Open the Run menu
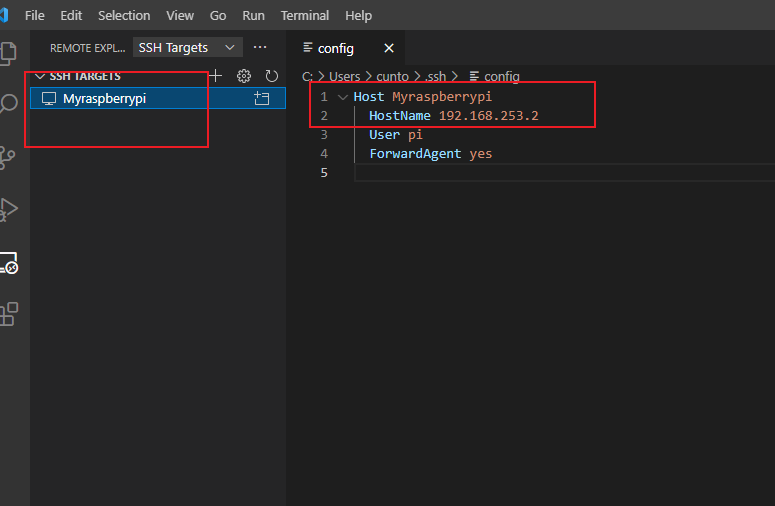This screenshot has width=775, height=506. pos(254,16)
